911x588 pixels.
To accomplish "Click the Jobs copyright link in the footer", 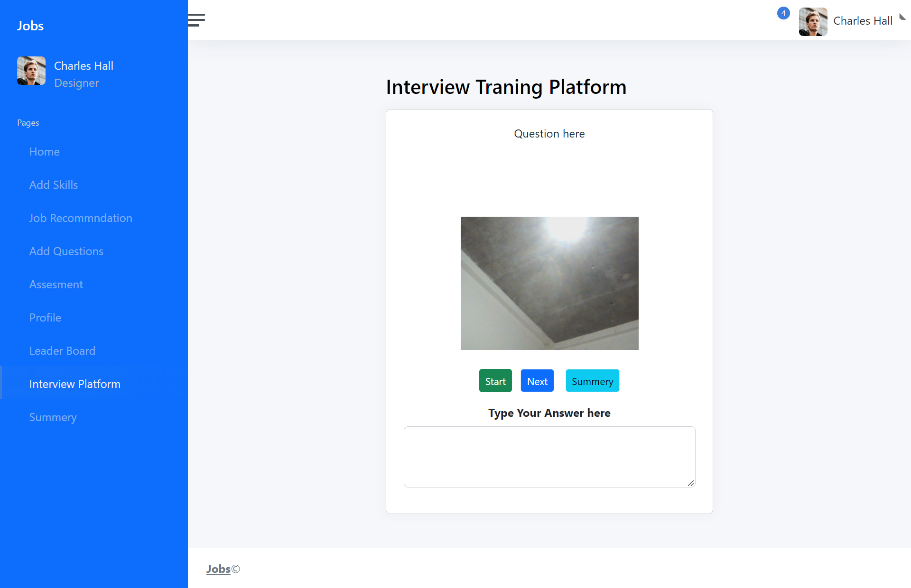I will (x=219, y=569).
